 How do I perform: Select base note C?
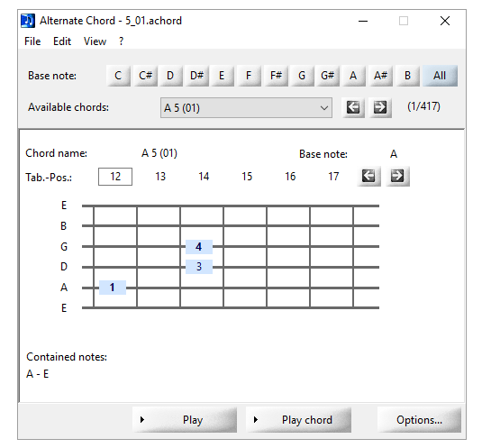118,76
